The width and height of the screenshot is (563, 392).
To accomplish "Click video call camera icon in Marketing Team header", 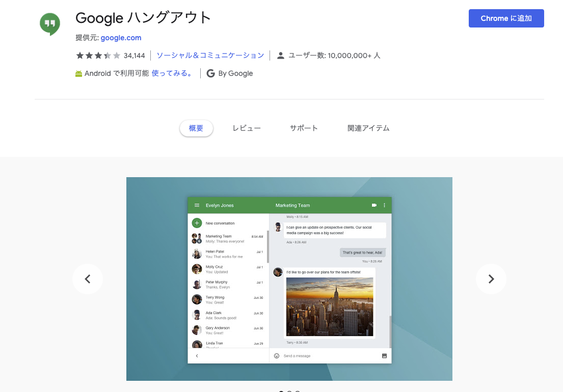I will [x=374, y=205].
